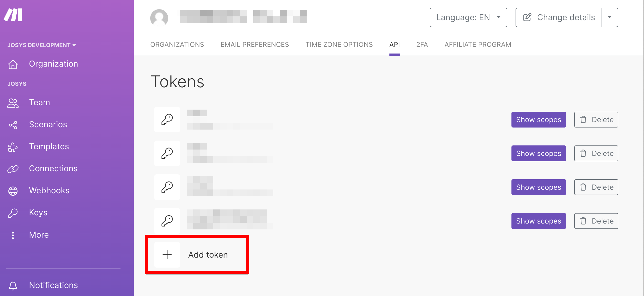
Task: Expand arrow next to Change details
Action: point(609,17)
